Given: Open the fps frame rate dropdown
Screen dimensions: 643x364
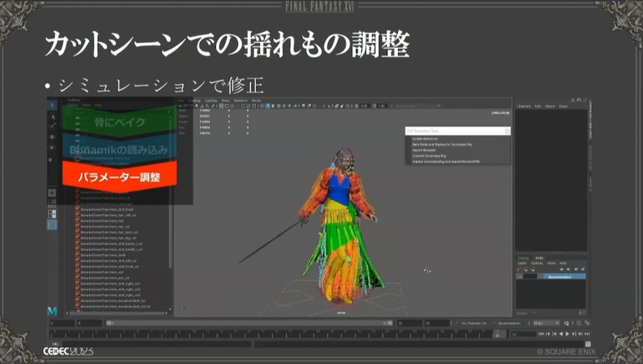Looking at the screenshot, I should point(546,323).
